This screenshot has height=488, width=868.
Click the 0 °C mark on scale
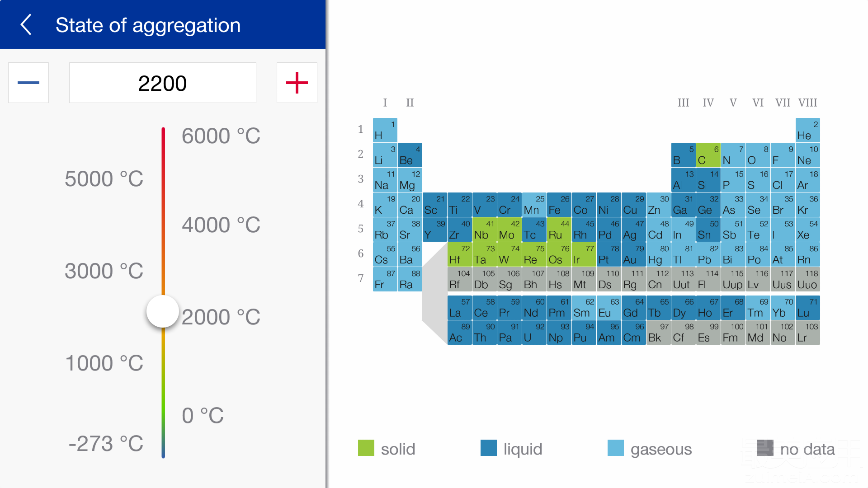pos(203,415)
